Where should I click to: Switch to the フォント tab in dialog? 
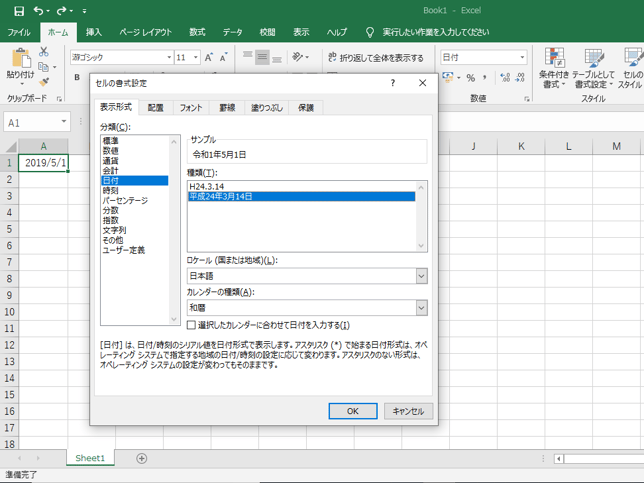tap(190, 107)
